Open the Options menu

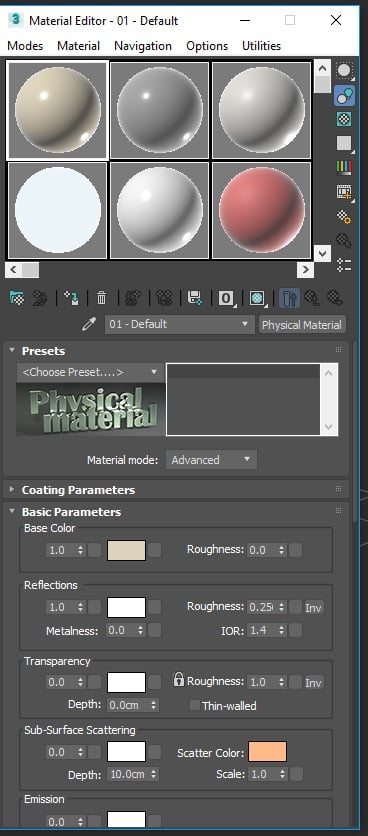[207, 46]
